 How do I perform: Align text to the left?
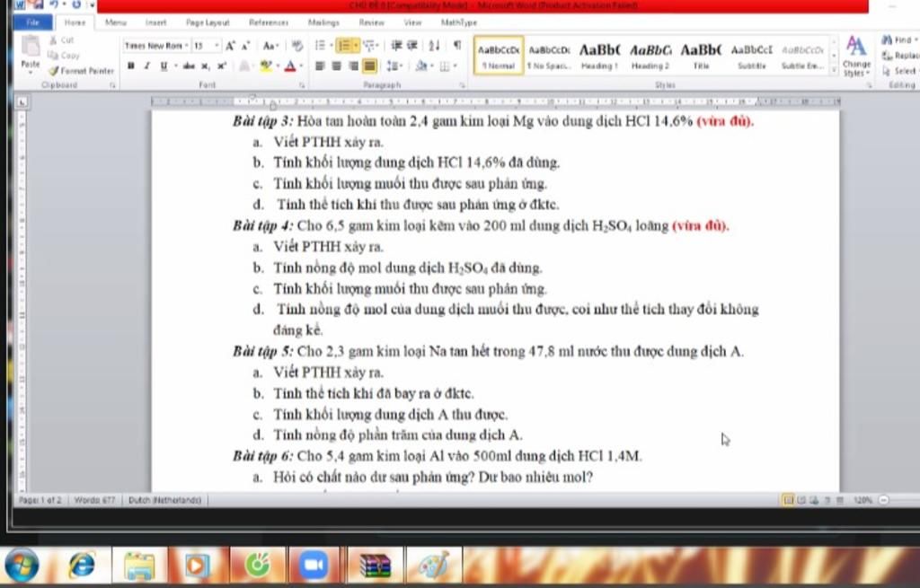[x=320, y=66]
